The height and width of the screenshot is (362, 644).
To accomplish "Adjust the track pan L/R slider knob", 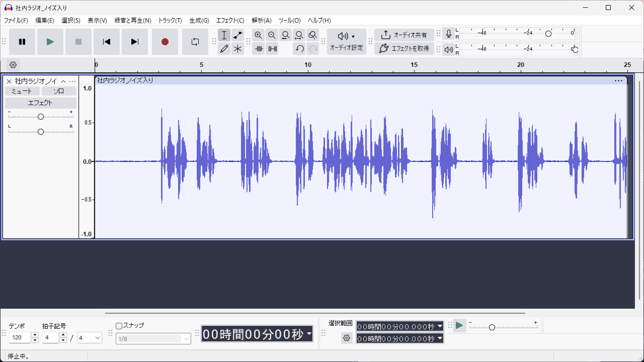I will pos(41,132).
